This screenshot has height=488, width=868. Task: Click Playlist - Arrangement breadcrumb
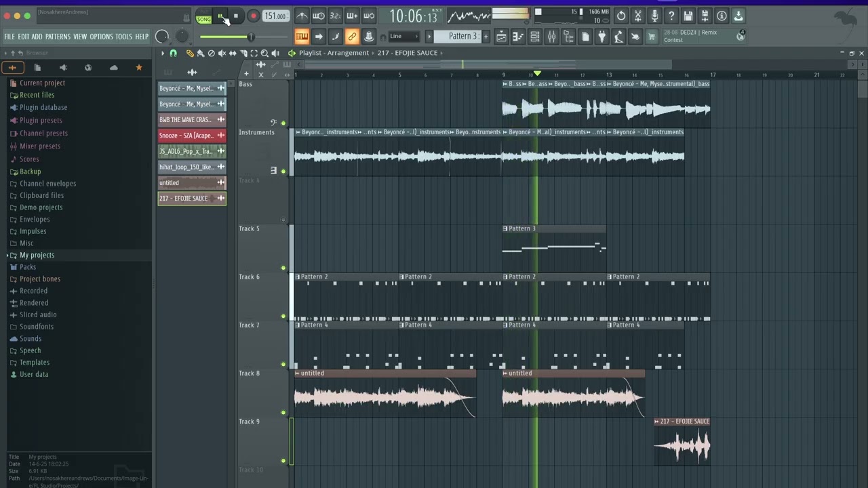pyautogui.click(x=334, y=53)
